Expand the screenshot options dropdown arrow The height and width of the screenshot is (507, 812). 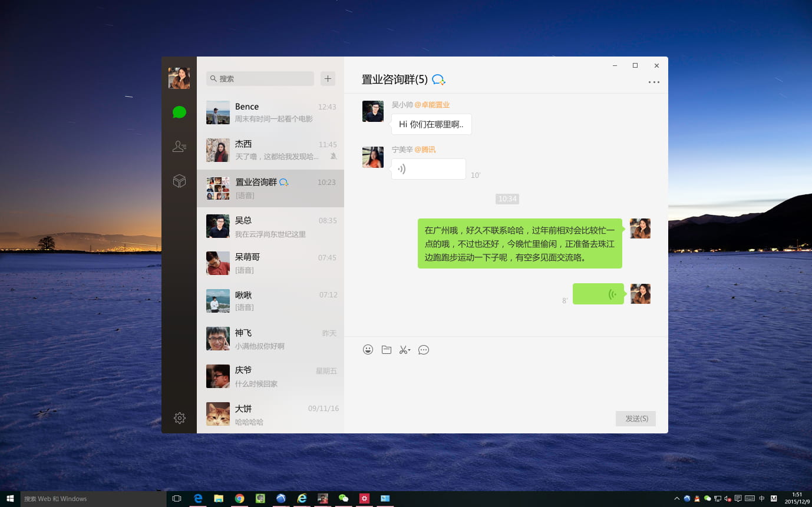410,350
